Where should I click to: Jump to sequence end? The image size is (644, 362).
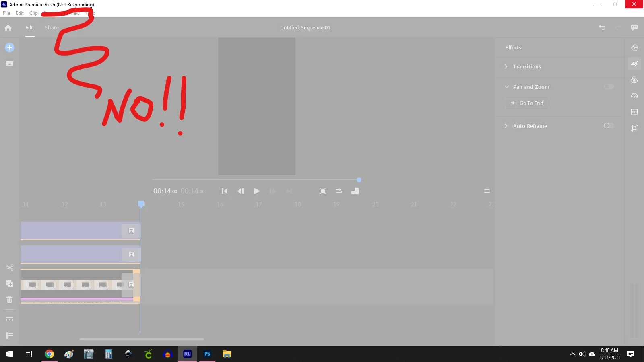289,191
